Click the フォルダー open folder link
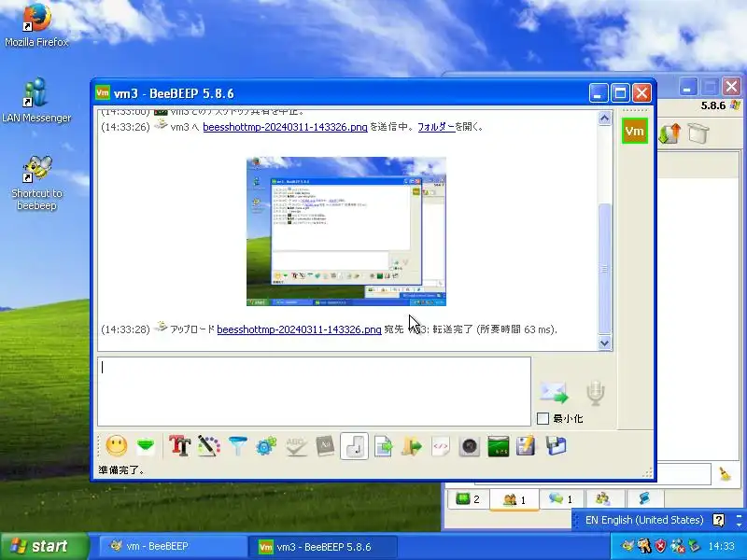Viewport: 747px width, 560px height. (x=436, y=127)
